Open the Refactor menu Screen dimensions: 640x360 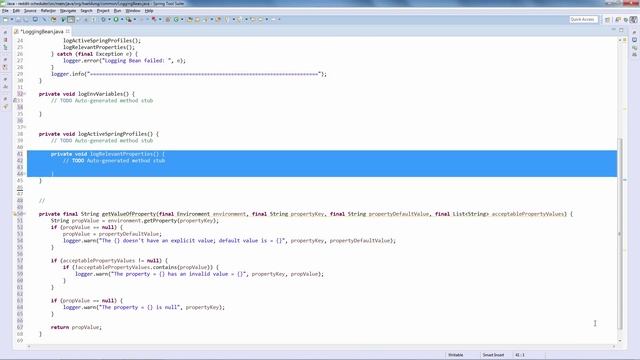pos(48,11)
